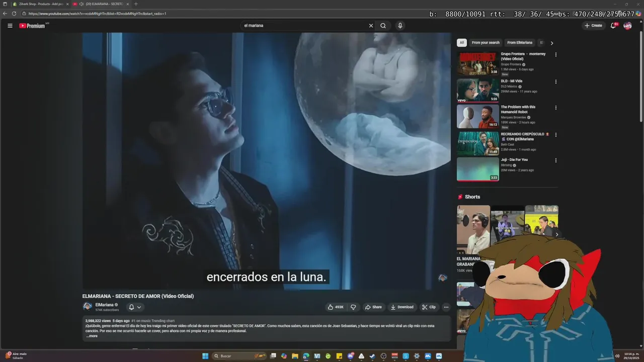Viewport: 644px width, 362px height.
Task: Open the Windows Start menu
Action: point(205,356)
